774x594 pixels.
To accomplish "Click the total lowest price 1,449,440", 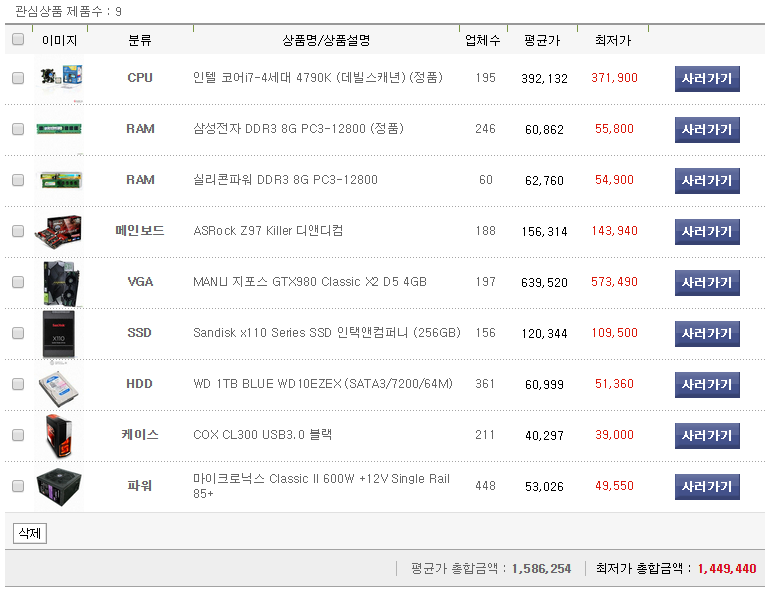I will click(x=727, y=569).
